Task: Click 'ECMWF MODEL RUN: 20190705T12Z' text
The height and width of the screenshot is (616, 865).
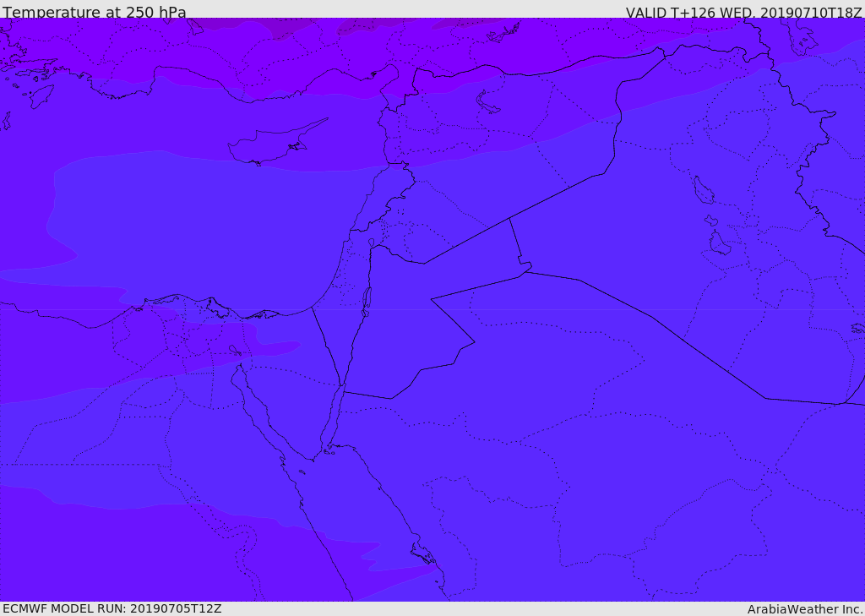Action: tap(112, 608)
